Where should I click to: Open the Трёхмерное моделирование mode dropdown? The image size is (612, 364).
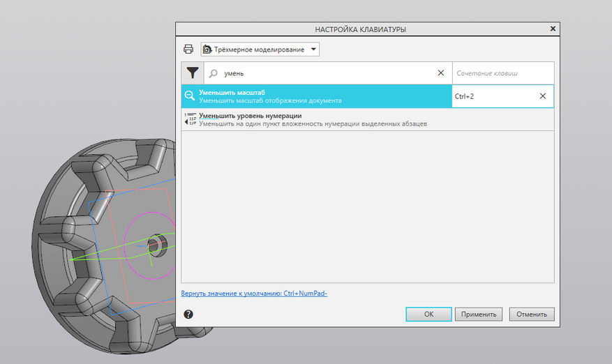[x=260, y=49]
